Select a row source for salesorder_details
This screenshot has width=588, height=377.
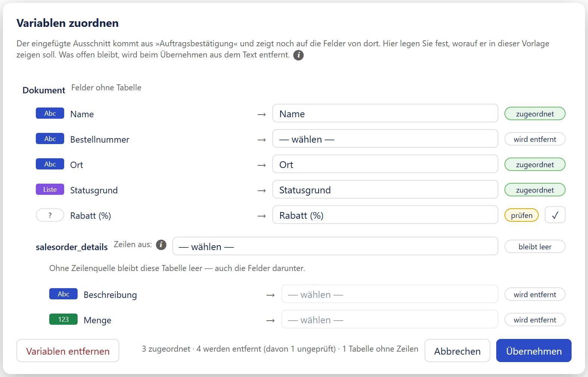(335, 246)
